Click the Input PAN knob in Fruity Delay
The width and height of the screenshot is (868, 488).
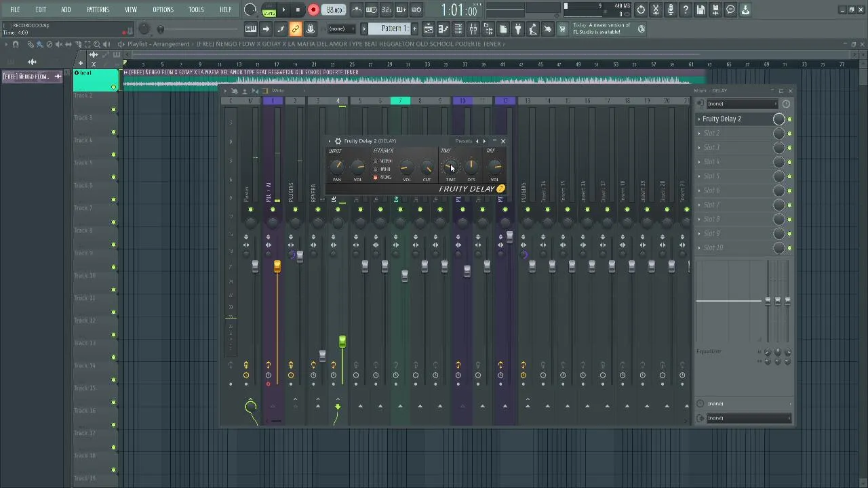coord(336,167)
